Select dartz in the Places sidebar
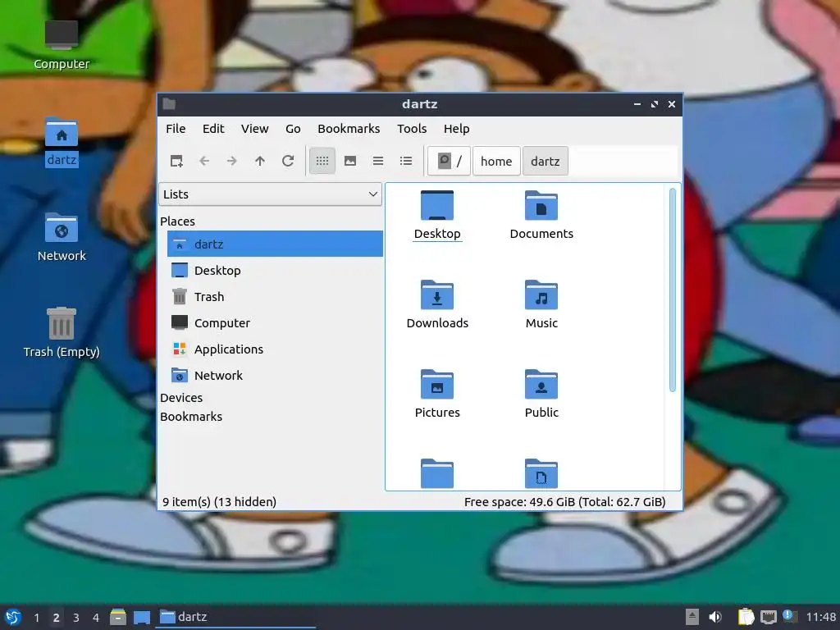The height and width of the screenshot is (630, 840). 275,244
